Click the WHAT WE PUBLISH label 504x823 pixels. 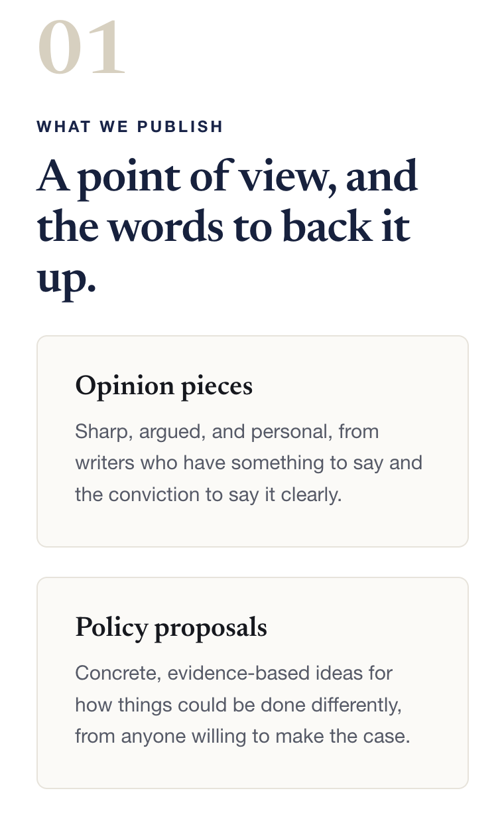coord(130,127)
